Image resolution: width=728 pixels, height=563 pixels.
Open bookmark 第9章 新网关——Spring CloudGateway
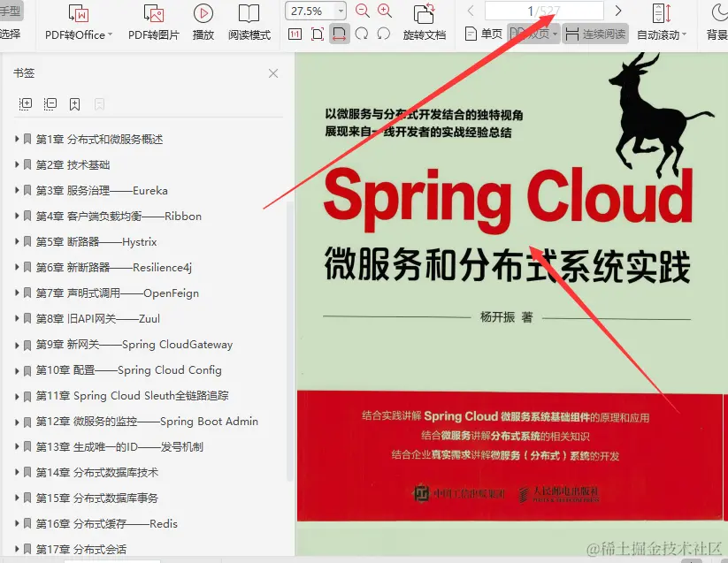[134, 345]
